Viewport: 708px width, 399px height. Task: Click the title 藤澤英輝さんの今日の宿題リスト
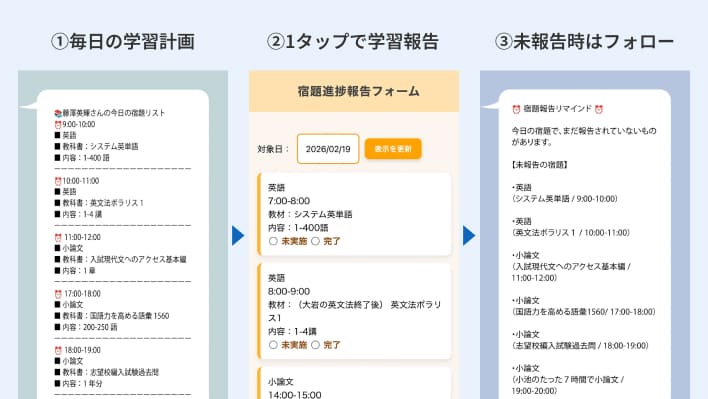tap(114, 113)
